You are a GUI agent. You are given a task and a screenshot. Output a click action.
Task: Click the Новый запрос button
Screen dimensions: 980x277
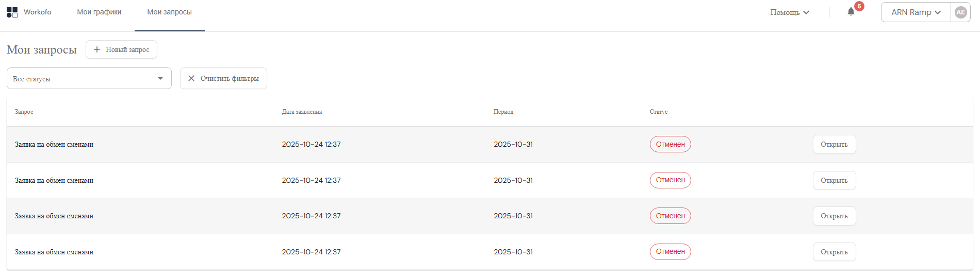click(x=122, y=49)
